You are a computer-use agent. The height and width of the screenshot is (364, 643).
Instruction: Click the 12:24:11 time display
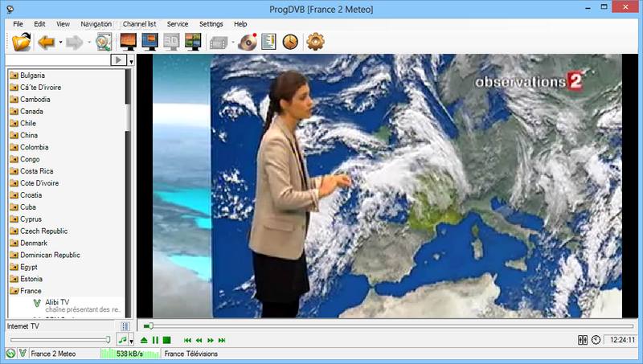pyautogui.click(x=621, y=340)
